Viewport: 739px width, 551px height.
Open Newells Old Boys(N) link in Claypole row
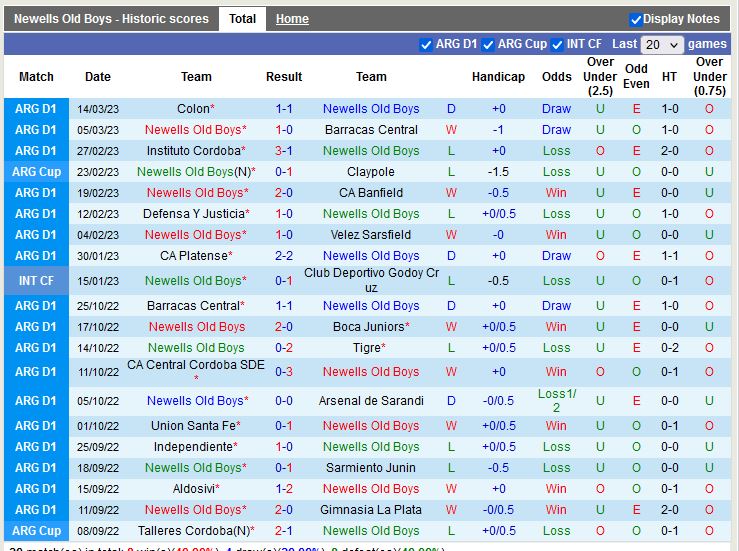196,172
